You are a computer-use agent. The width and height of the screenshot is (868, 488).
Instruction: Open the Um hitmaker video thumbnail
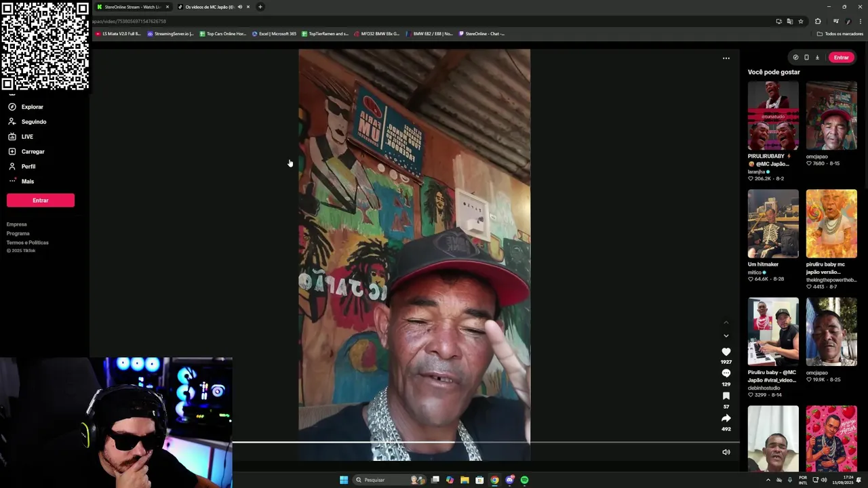coord(773,224)
